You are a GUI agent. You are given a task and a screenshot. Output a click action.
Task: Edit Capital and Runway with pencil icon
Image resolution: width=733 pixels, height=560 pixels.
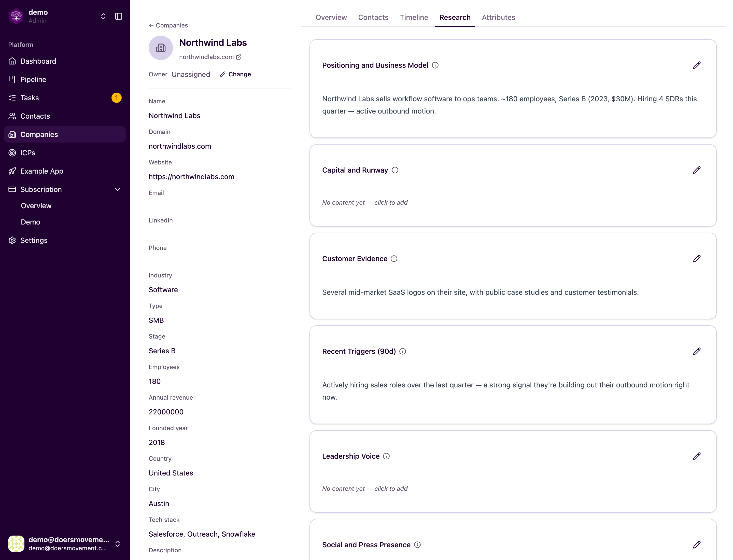[697, 170]
